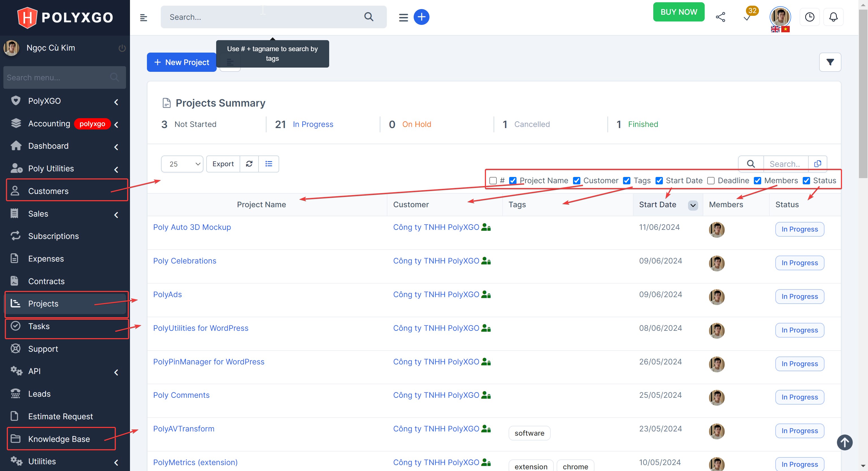Image resolution: width=868 pixels, height=471 pixels.
Task: Click the notification bell icon
Action: click(x=833, y=16)
